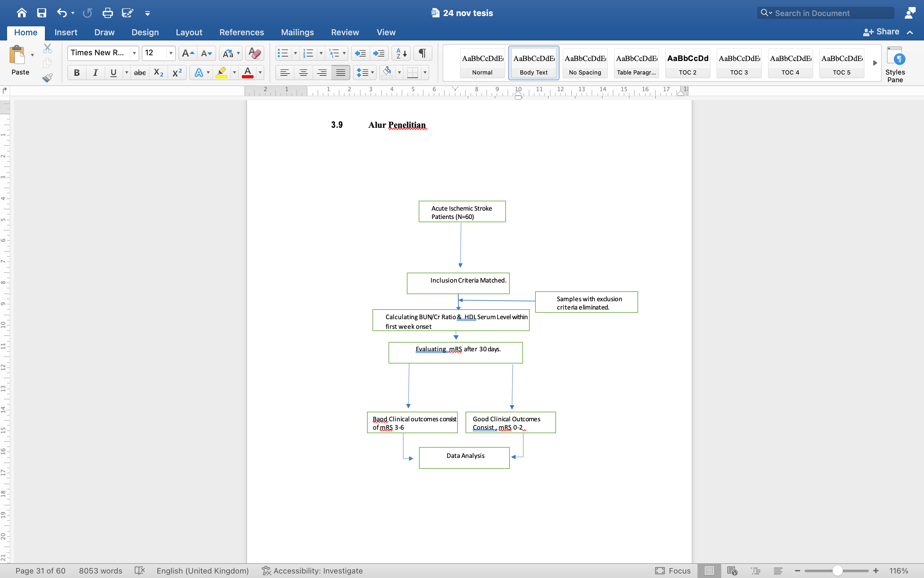This screenshot has width=924, height=578.
Task: Align text left
Action: point(285,72)
